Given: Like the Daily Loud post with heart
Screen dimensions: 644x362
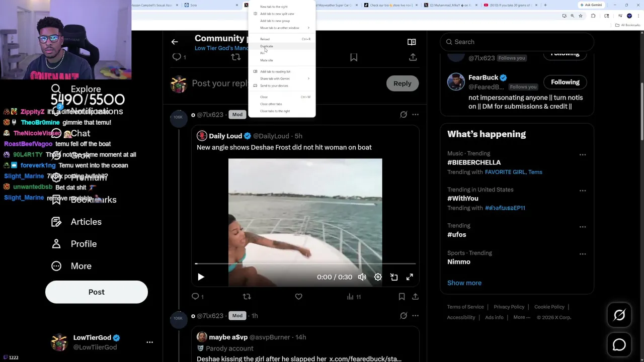Looking at the screenshot, I should coord(299,297).
